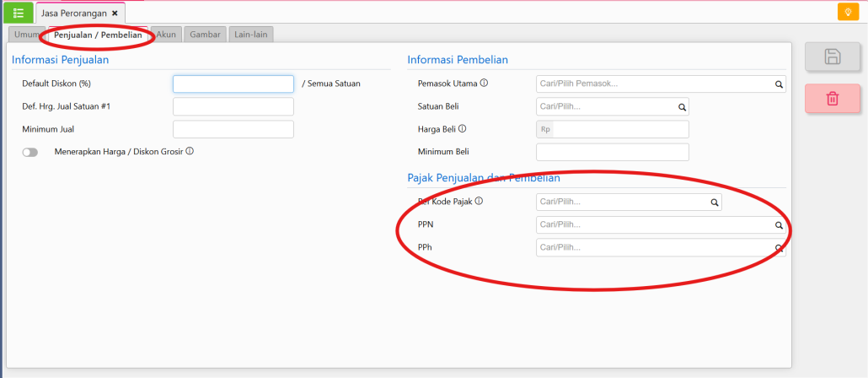The image size is (868, 378).
Task: Click the Harga Beli Rp input field
Action: (x=613, y=129)
